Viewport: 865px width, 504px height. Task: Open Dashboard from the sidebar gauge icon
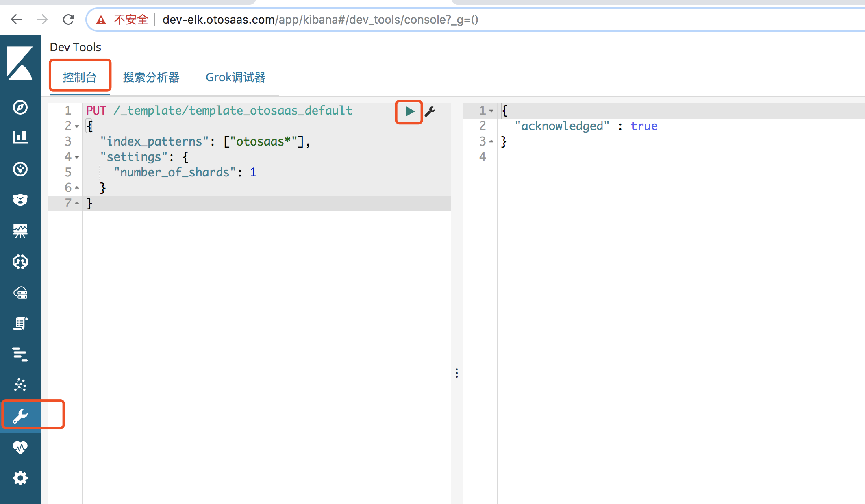20,169
